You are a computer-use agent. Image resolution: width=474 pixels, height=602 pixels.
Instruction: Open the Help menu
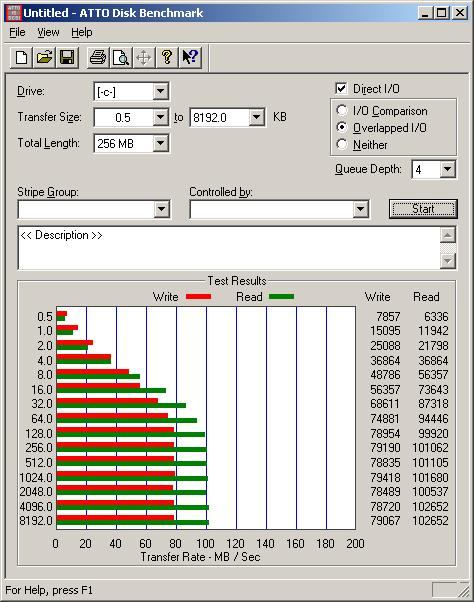pos(82,32)
